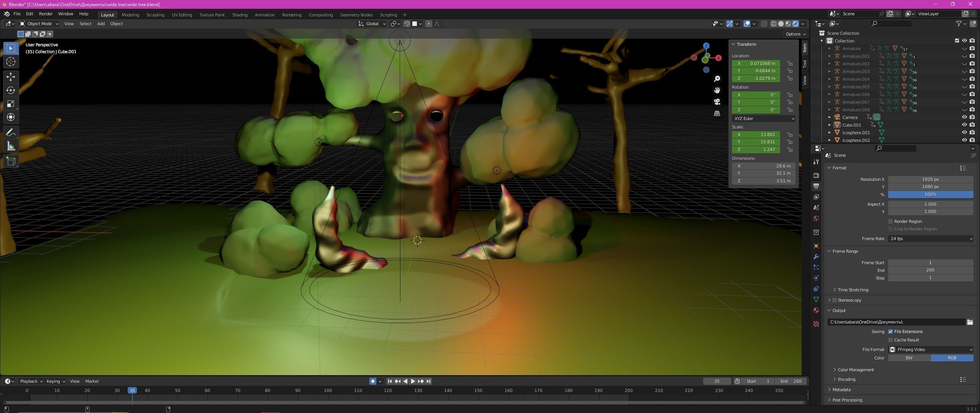Open the Physics properties tab icon
This screenshot has height=413, width=980.
816,278
